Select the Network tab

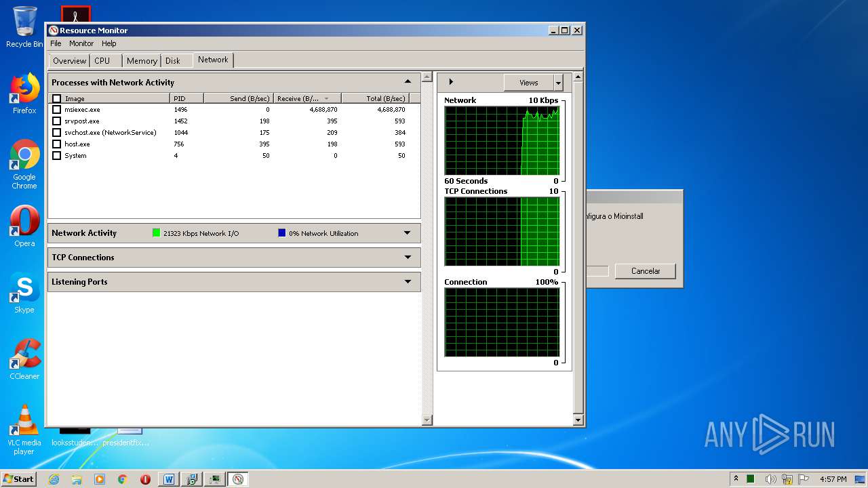coord(213,60)
